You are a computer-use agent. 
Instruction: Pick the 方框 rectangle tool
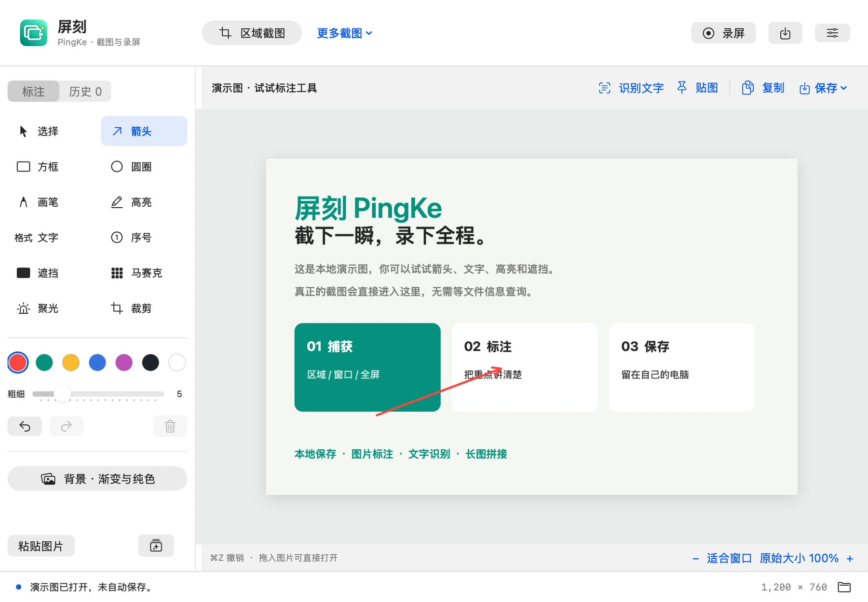pos(51,167)
